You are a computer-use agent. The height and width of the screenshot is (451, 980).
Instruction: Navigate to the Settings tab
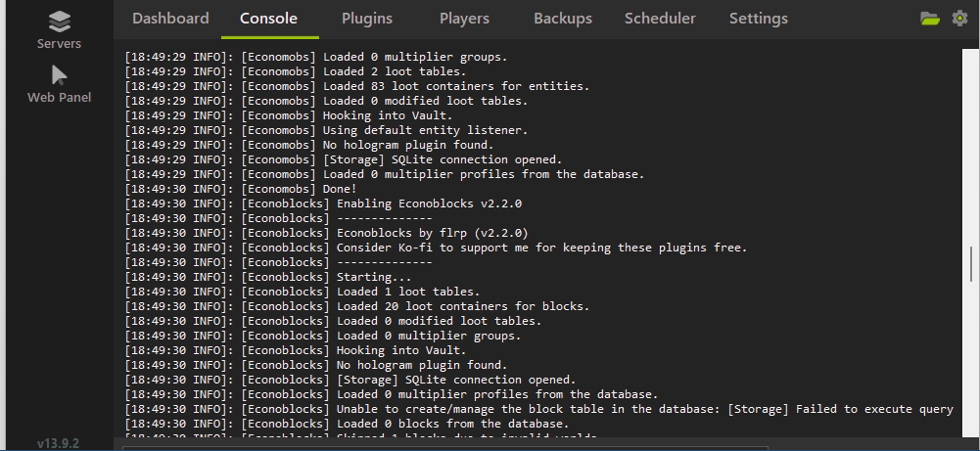[758, 19]
